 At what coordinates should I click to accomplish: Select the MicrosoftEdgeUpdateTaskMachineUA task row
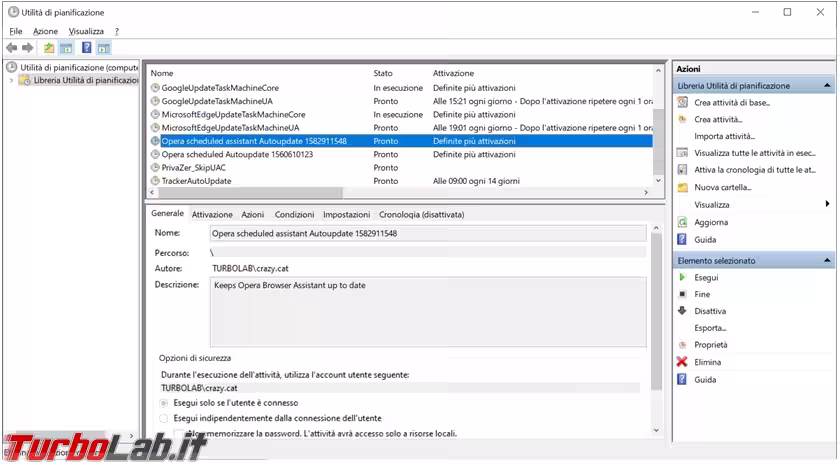pyautogui.click(x=401, y=128)
